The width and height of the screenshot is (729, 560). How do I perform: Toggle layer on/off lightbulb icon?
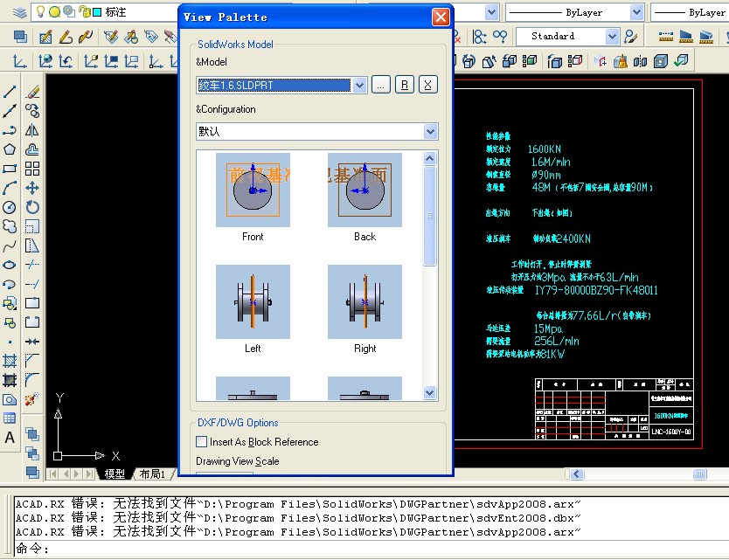pos(40,12)
